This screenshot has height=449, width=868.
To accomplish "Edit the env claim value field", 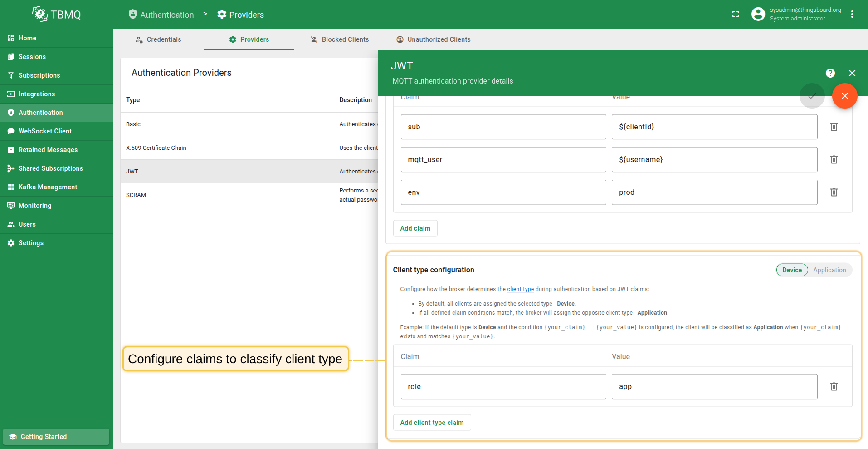I will 714,192.
